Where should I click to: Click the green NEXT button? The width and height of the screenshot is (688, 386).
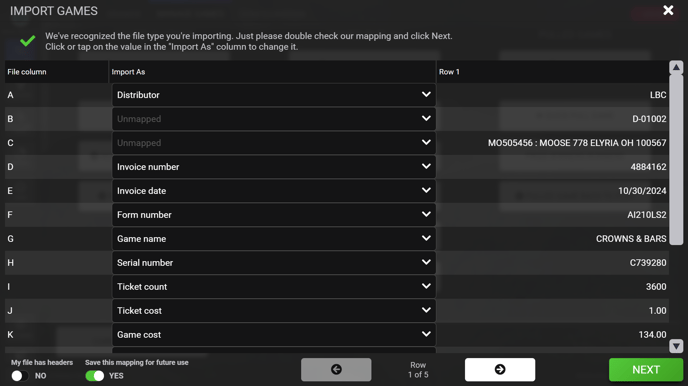[646, 369]
